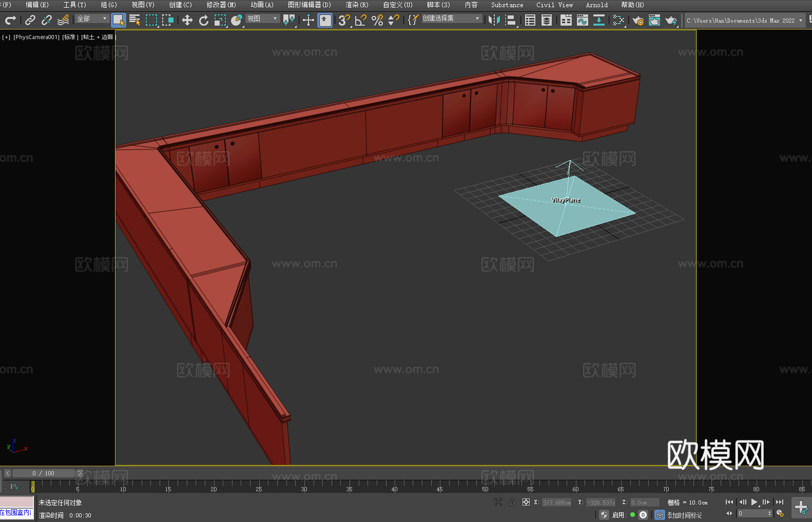Select the Unlink selection tool
This screenshot has height=522, width=812.
point(47,20)
